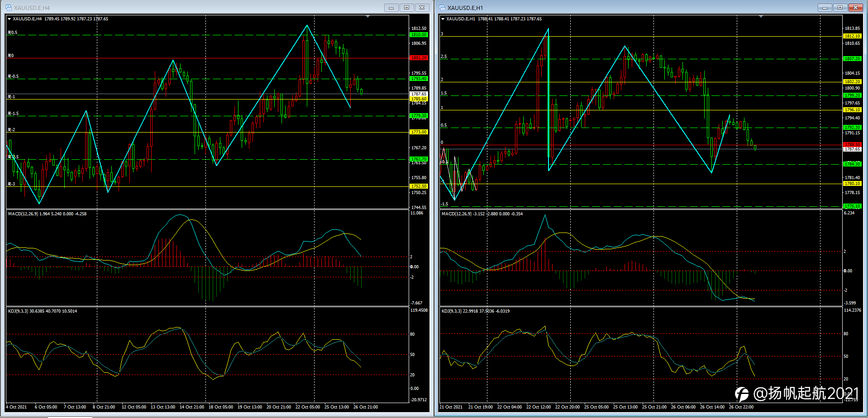The image size is (868, 418).
Task: Restore the XAUUSD.E,H4 chart window
Action: (406, 8)
